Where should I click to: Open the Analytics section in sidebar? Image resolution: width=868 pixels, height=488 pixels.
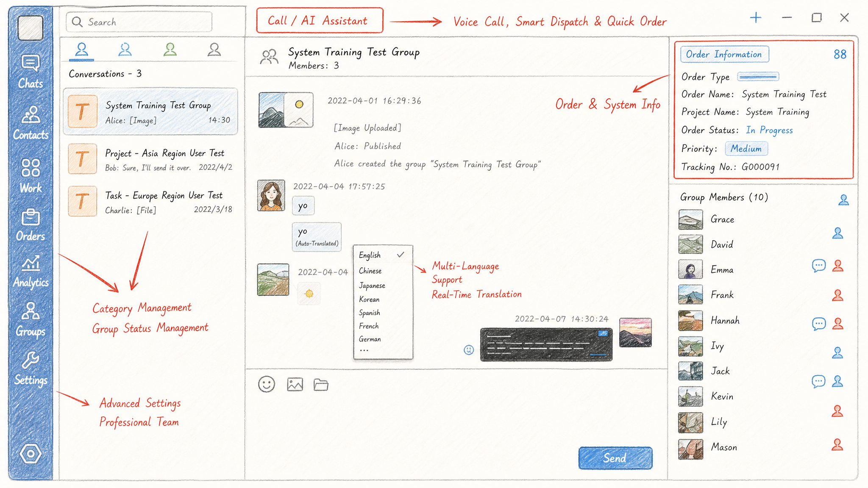[x=31, y=272]
